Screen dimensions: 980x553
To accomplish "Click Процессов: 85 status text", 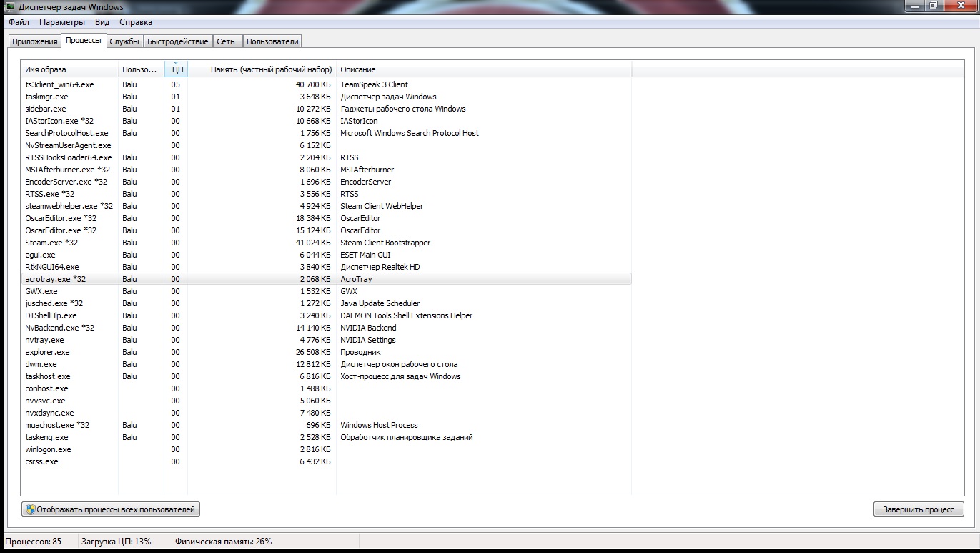I will click(x=35, y=542).
